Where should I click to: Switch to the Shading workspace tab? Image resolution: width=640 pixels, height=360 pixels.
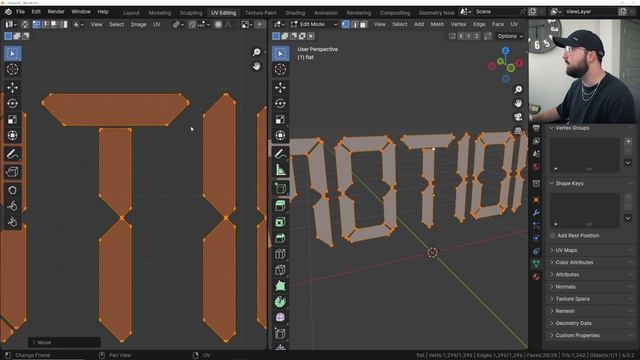pyautogui.click(x=295, y=13)
